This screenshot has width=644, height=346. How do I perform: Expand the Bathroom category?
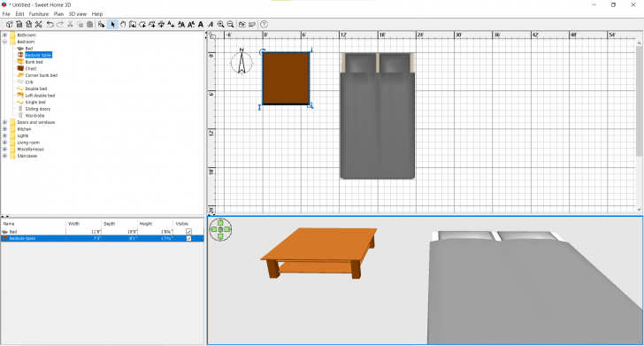tap(5, 35)
